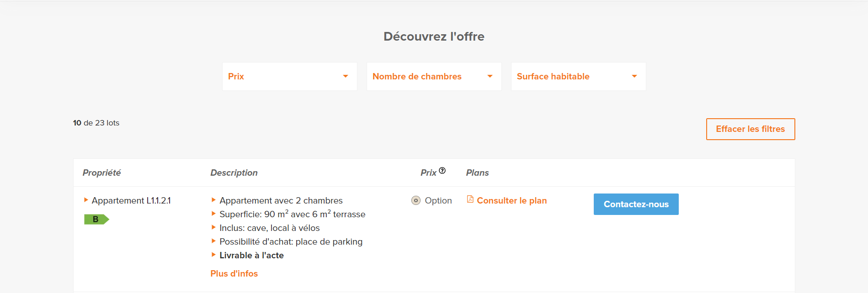
Task: Click the Description column header
Action: 234,173
